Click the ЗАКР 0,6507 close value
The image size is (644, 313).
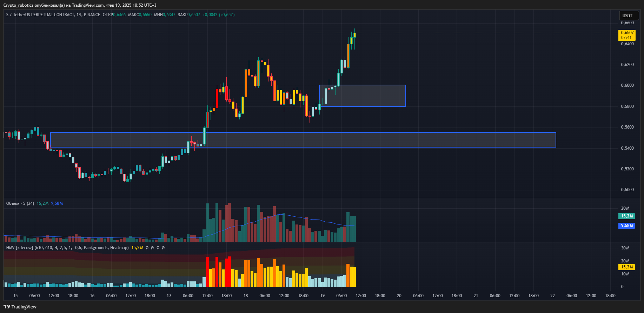tap(189, 15)
